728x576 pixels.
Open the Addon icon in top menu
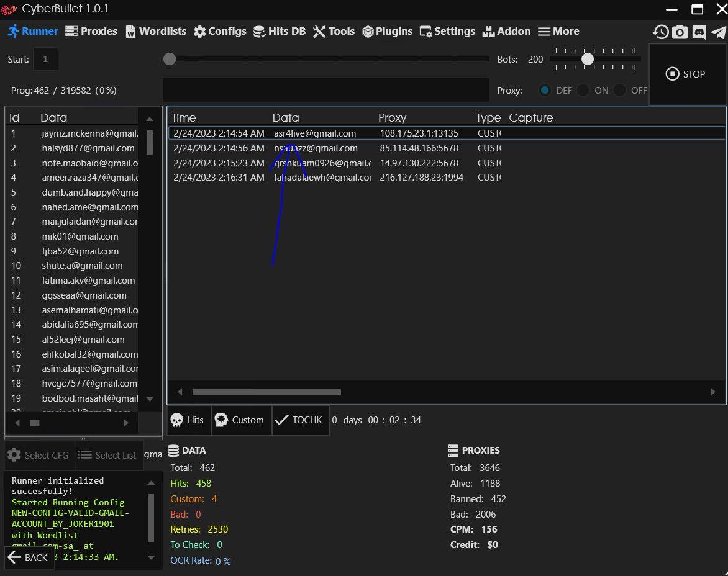(488, 32)
